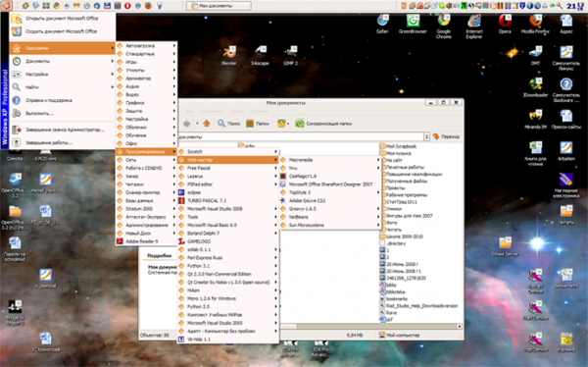Image resolution: width=588 pixels, height=367 pixels.
Task: Launch Opera from the desktop
Action: click(x=505, y=24)
